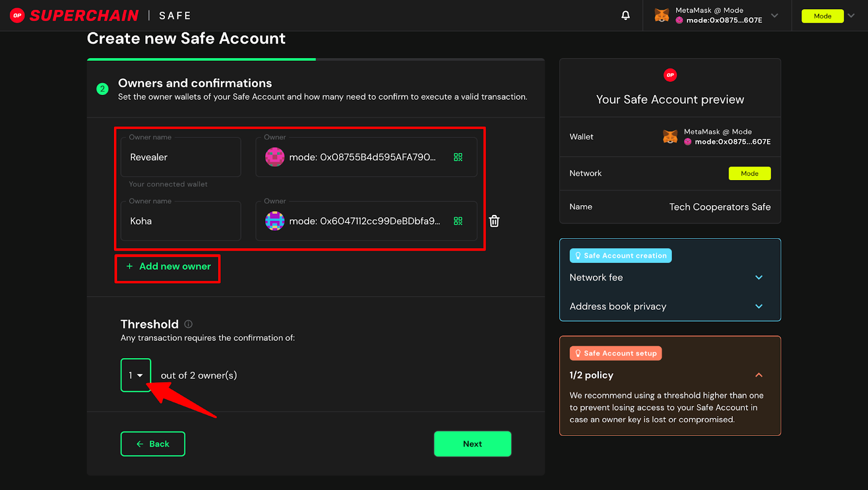Click the Koha owner name input field
868x490 pixels.
point(180,221)
